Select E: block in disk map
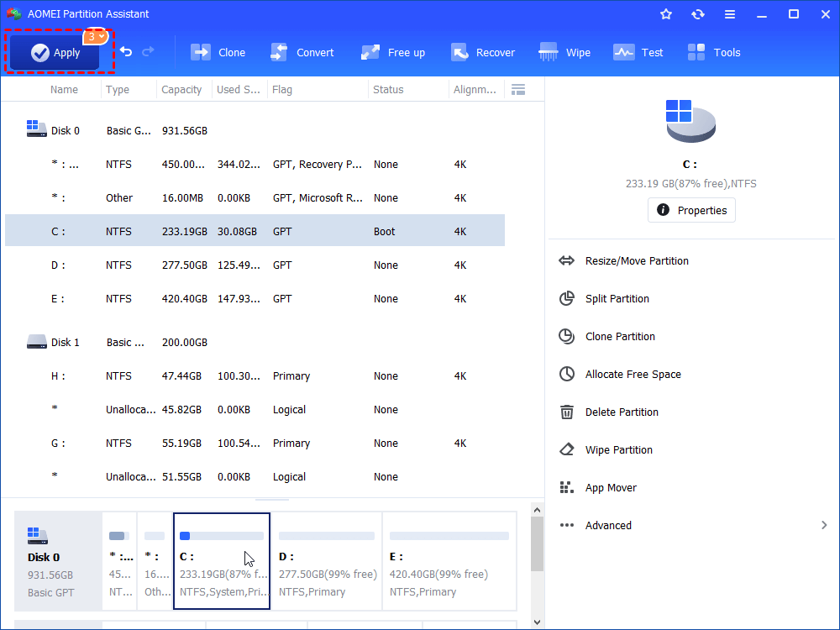Image resolution: width=840 pixels, height=630 pixels. tap(449, 561)
